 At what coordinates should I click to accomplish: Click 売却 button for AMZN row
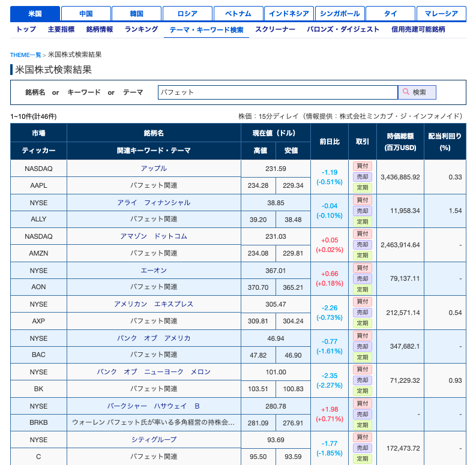coord(363,244)
